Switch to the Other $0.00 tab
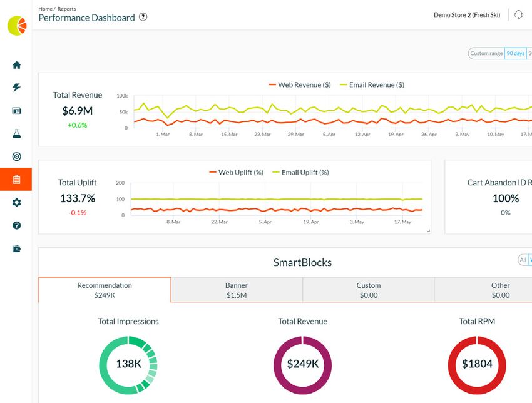The height and width of the screenshot is (403, 532). [x=500, y=290]
